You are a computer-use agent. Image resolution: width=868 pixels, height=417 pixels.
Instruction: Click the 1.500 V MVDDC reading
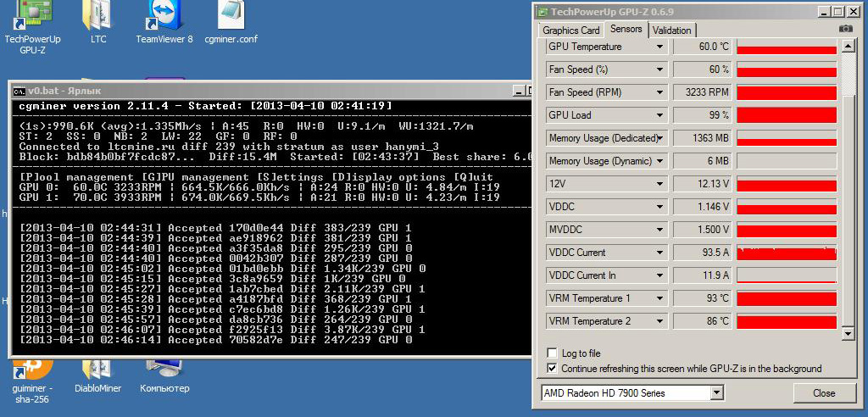702,230
